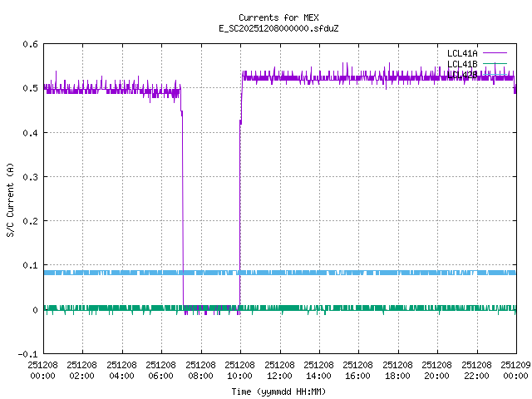Click the 14:00 tick label on time axis
The image size is (532, 399).
[x=318, y=370]
